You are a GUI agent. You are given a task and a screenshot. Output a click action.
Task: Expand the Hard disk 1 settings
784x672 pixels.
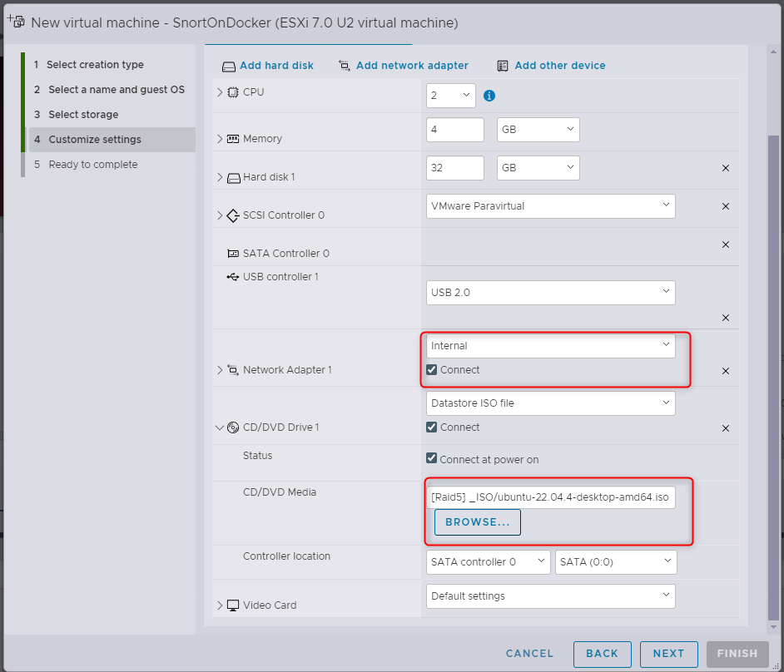(221, 177)
